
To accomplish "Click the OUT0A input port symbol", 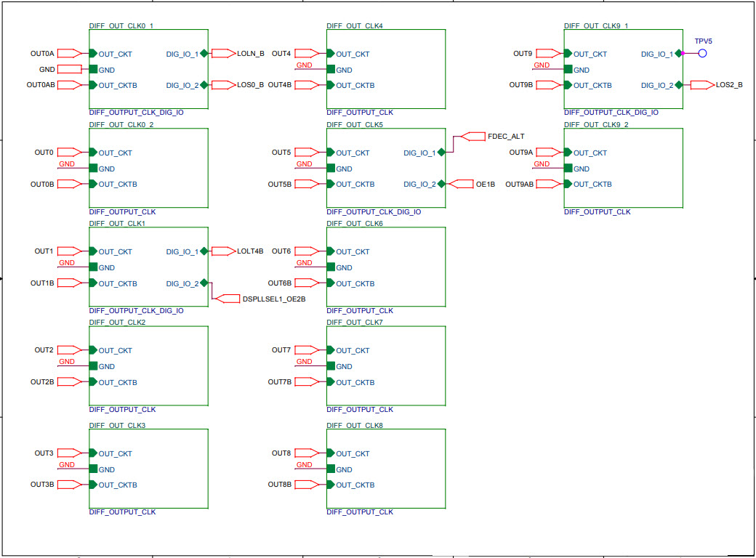I will coord(69,53).
